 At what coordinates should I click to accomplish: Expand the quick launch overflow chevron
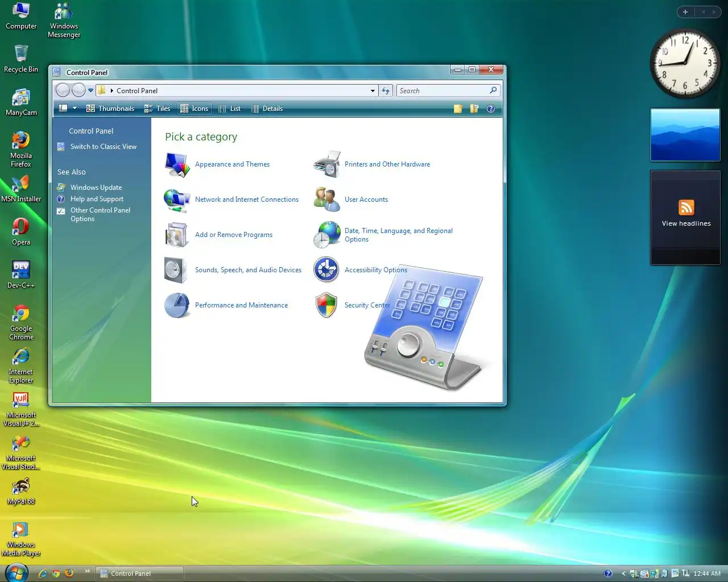click(87, 571)
